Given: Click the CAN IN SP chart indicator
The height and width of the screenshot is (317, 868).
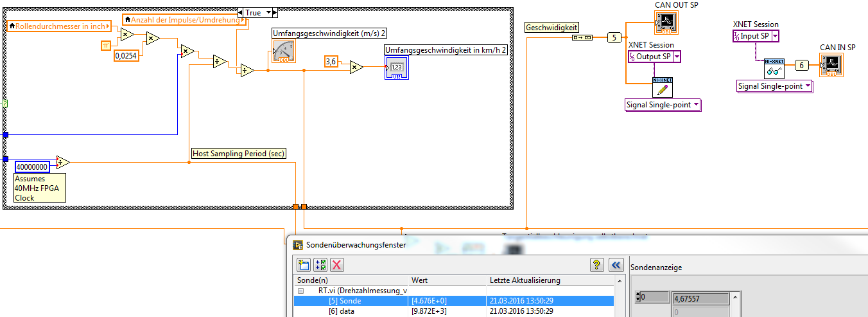Looking at the screenshot, I should pos(831,65).
